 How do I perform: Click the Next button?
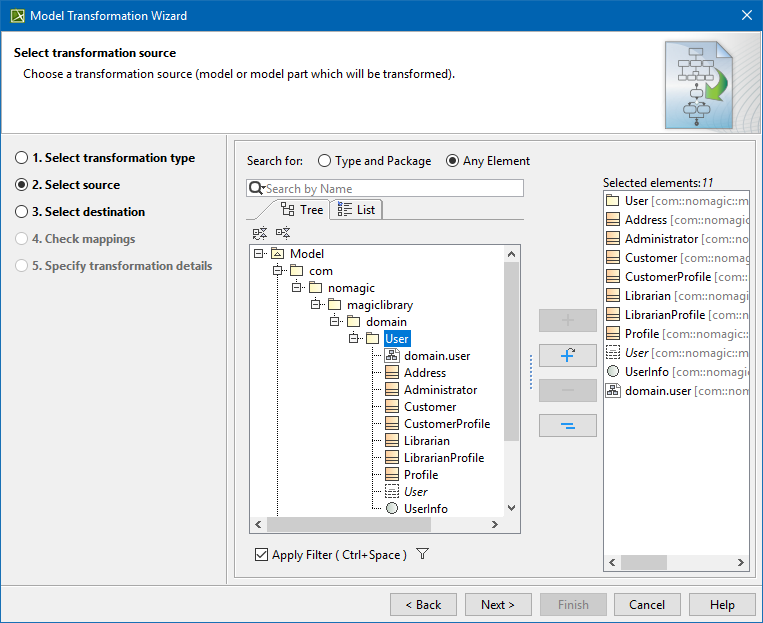pyautogui.click(x=497, y=605)
